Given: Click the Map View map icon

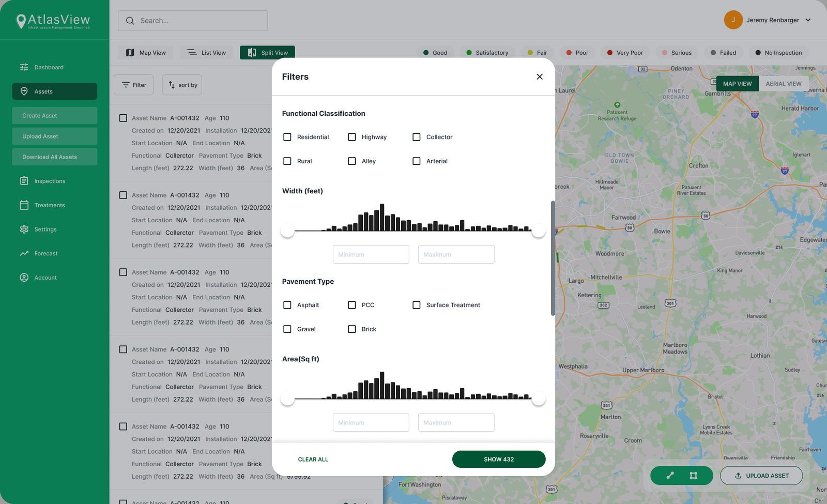Looking at the screenshot, I should 130,53.
